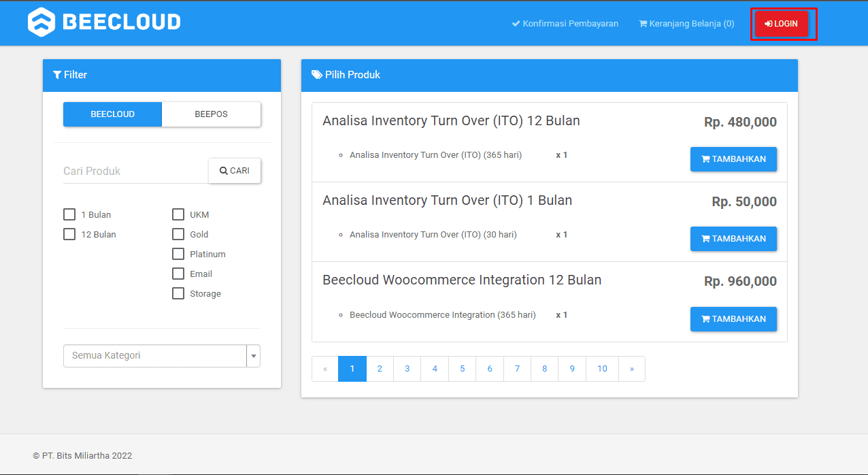Toggle the Storage filter checkbox
The width and height of the screenshot is (868, 475).
click(x=178, y=293)
